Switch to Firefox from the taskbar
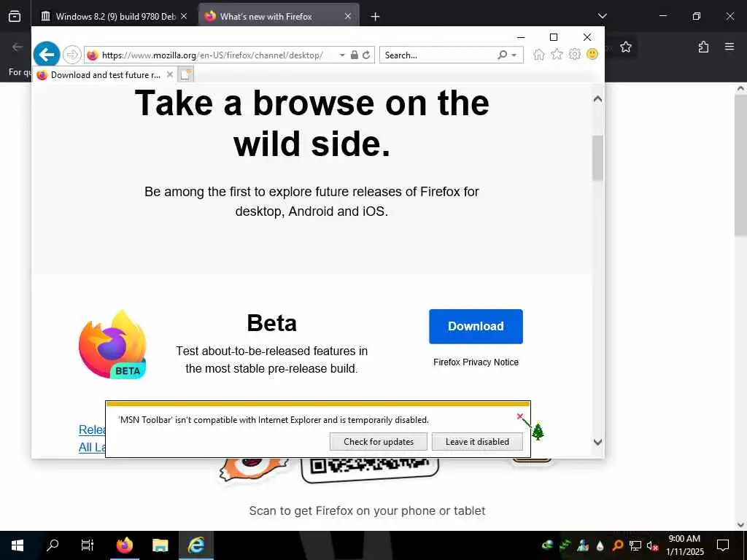The height and width of the screenshot is (560, 747). pos(124,545)
